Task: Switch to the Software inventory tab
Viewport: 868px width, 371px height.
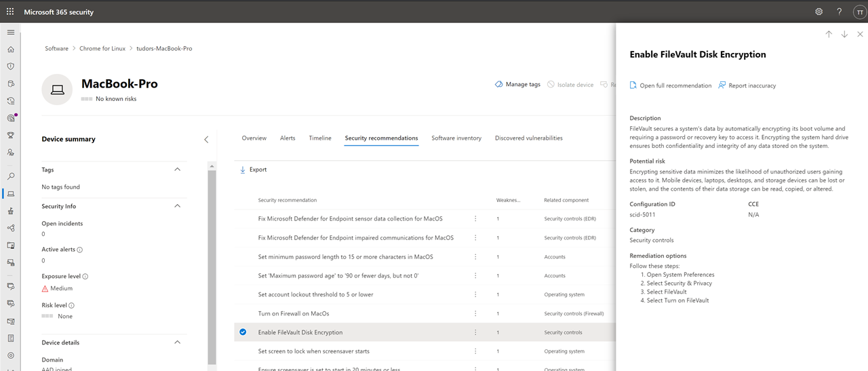Action: click(456, 138)
